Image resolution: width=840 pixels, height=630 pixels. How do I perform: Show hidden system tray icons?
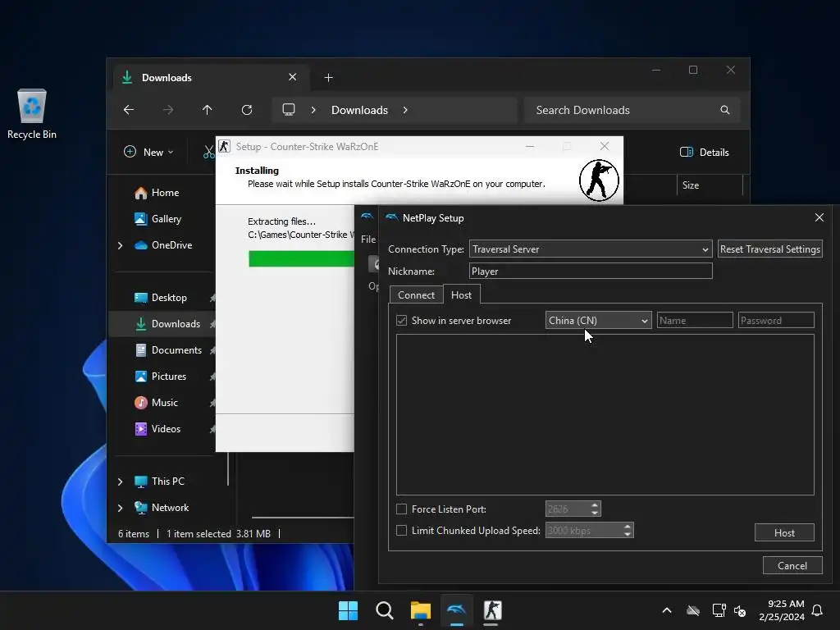click(x=667, y=610)
